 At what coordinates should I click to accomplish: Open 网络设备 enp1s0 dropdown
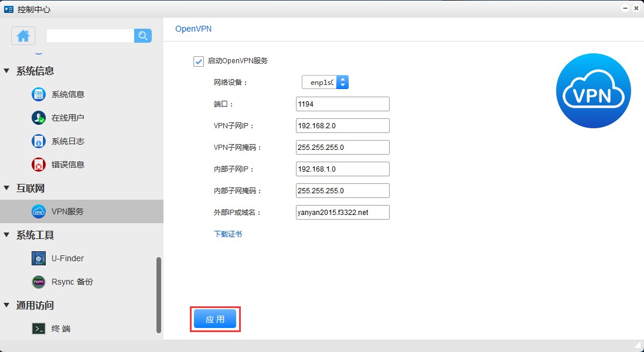325,83
